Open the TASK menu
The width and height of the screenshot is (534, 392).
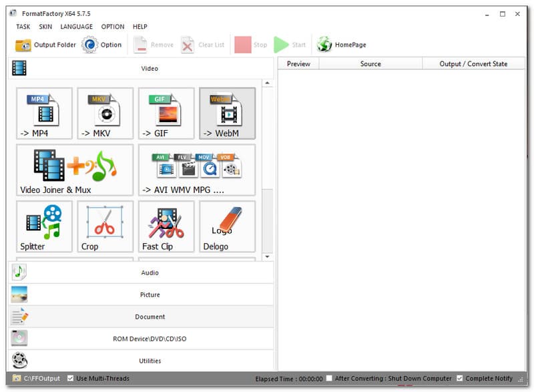tap(23, 27)
